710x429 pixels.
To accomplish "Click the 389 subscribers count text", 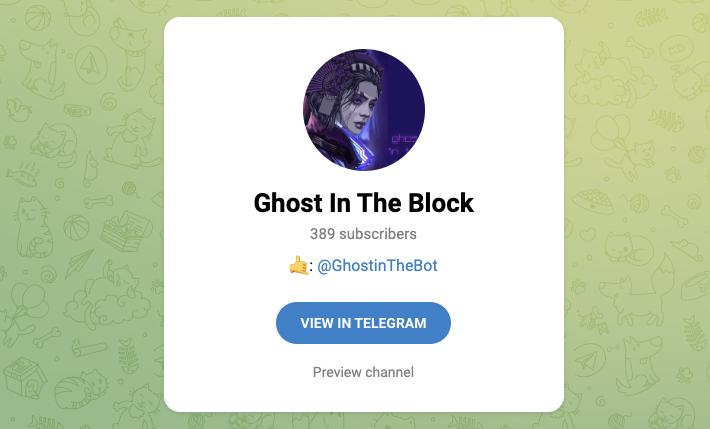I will point(363,234).
